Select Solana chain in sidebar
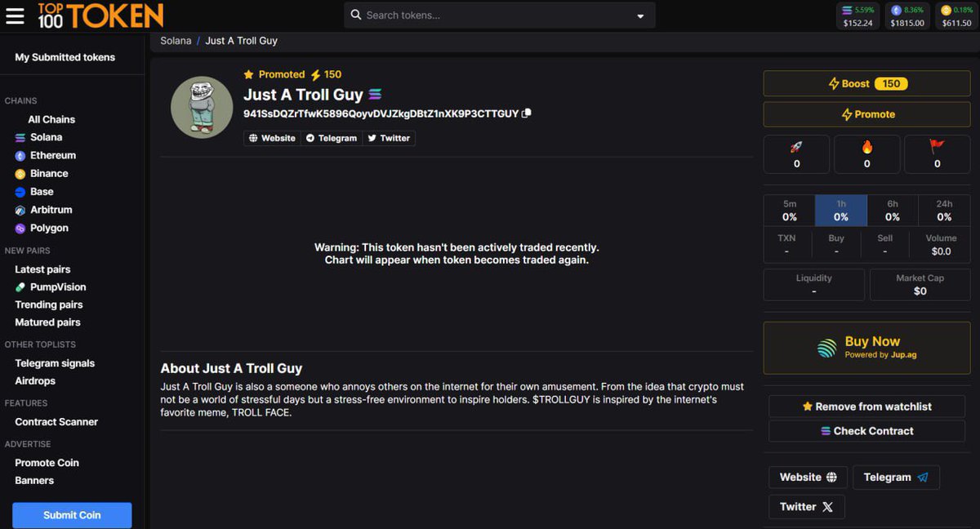Viewport: 980px width, 529px height. (38, 137)
